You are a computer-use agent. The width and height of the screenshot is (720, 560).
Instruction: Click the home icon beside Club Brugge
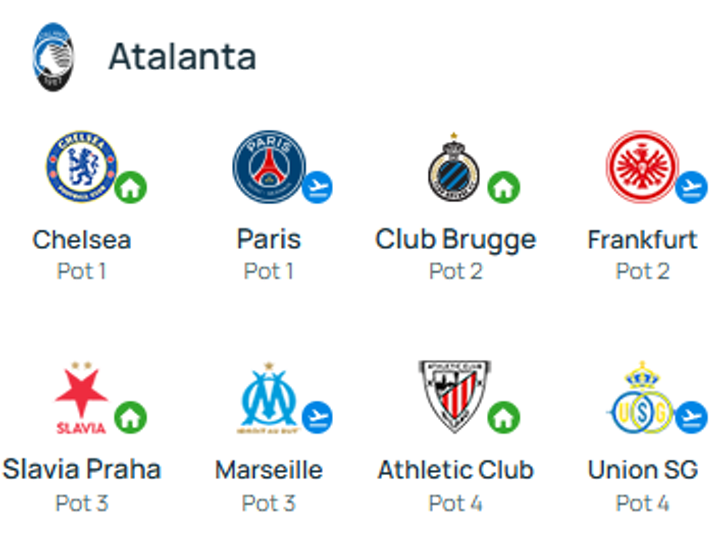[x=503, y=187]
